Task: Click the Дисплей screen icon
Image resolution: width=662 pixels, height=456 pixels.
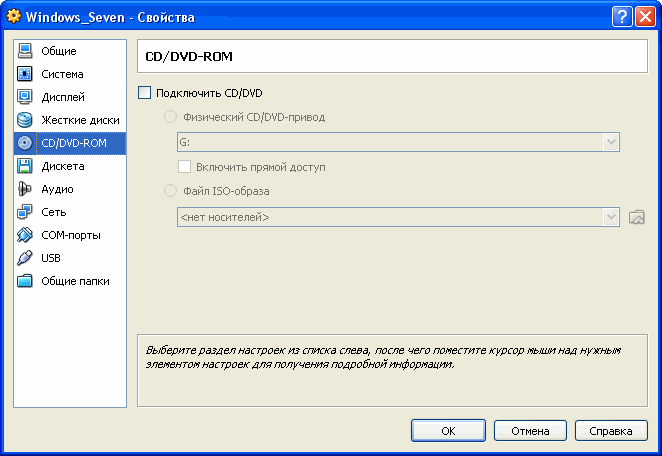Action: pyautogui.click(x=25, y=97)
